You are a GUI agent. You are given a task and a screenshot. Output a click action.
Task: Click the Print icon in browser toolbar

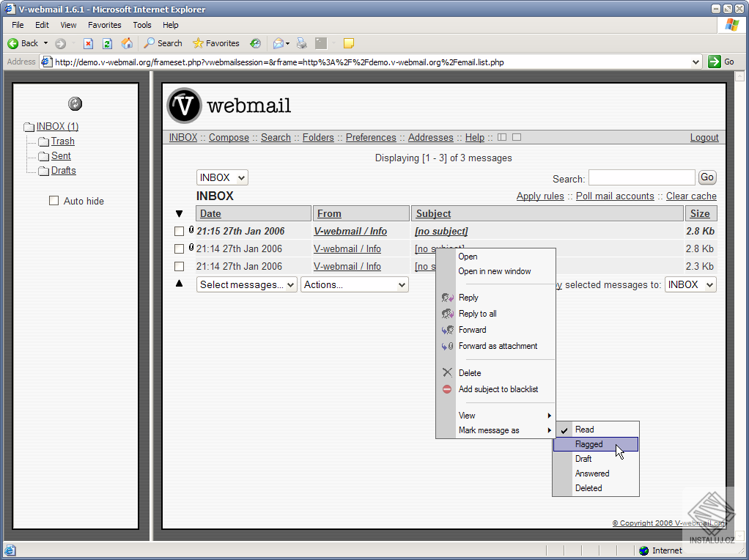[x=301, y=43]
